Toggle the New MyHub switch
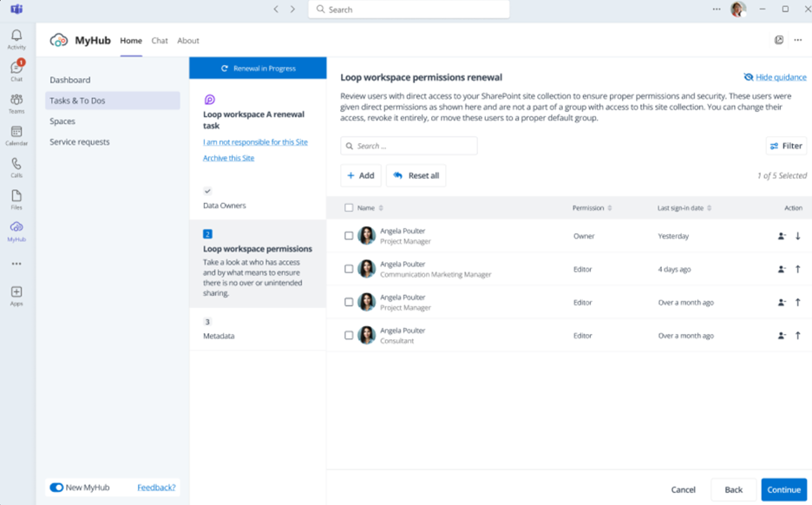 (x=56, y=488)
